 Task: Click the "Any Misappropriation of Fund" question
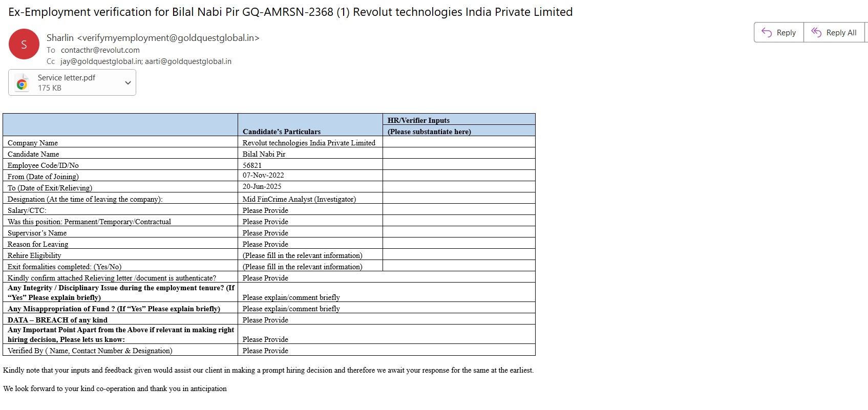pyautogui.click(x=114, y=309)
